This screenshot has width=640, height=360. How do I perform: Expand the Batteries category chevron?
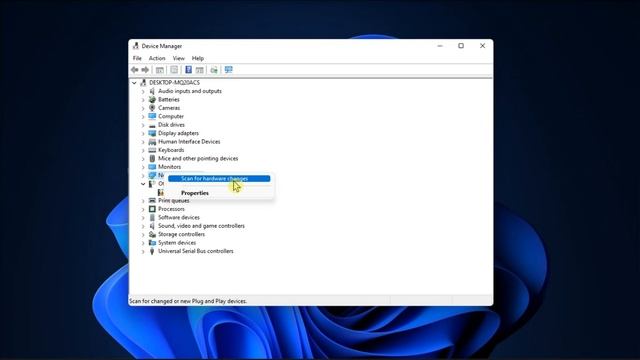coord(143,100)
